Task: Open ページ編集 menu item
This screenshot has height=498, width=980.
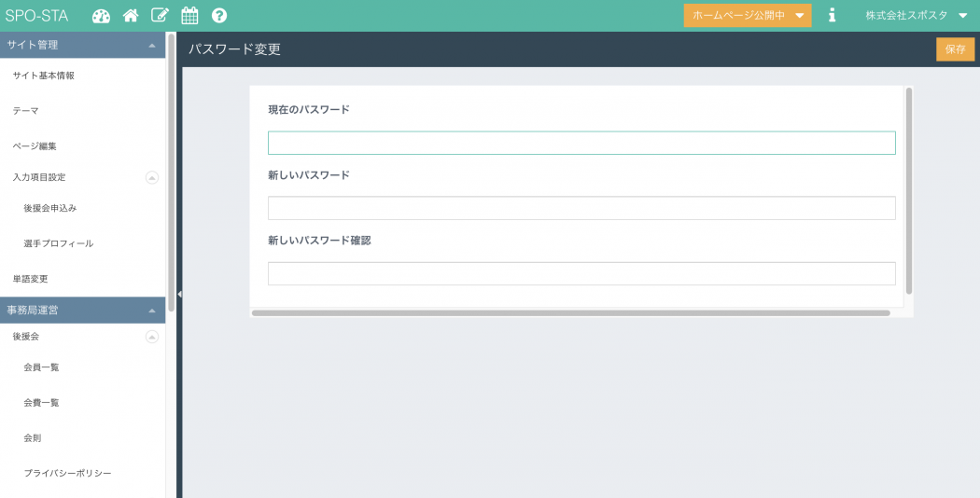Action: coord(35,146)
